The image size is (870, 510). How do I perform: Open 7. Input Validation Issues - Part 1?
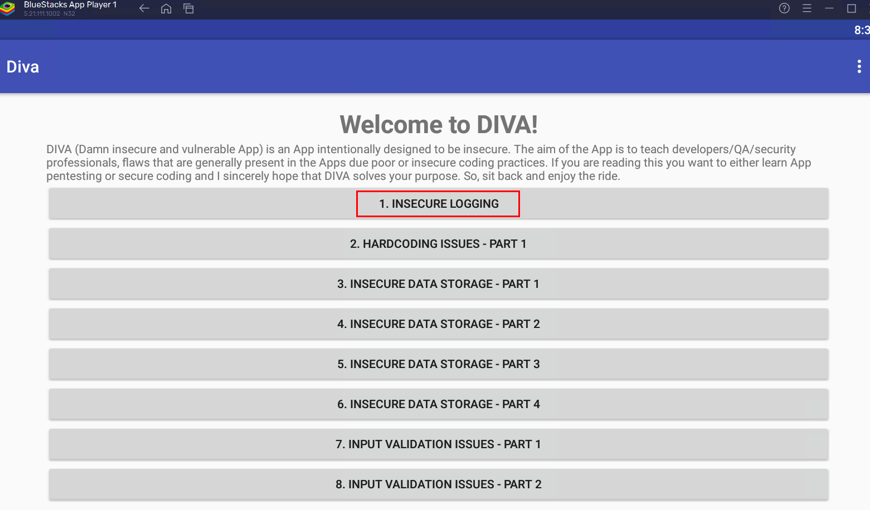(438, 444)
